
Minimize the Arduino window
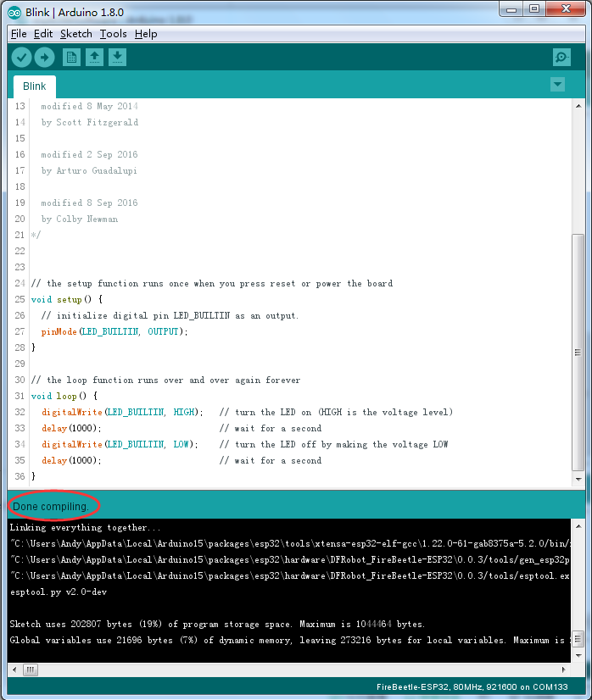tap(511, 9)
